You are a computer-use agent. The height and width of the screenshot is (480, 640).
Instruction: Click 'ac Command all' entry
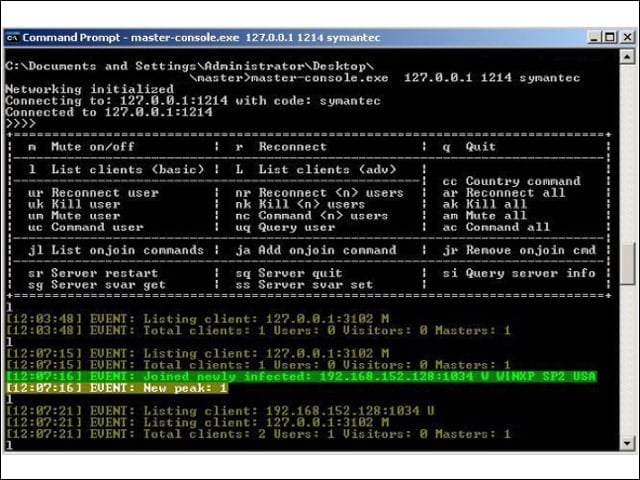click(x=496, y=227)
